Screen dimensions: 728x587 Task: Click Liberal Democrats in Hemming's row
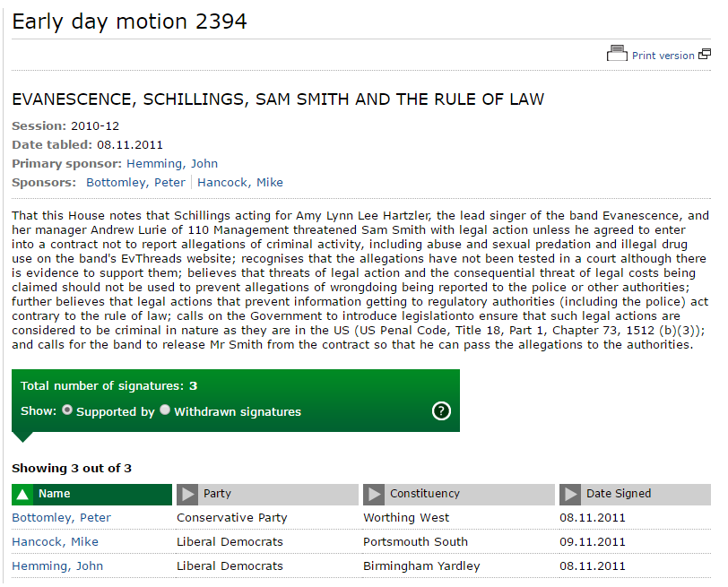pyautogui.click(x=230, y=566)
